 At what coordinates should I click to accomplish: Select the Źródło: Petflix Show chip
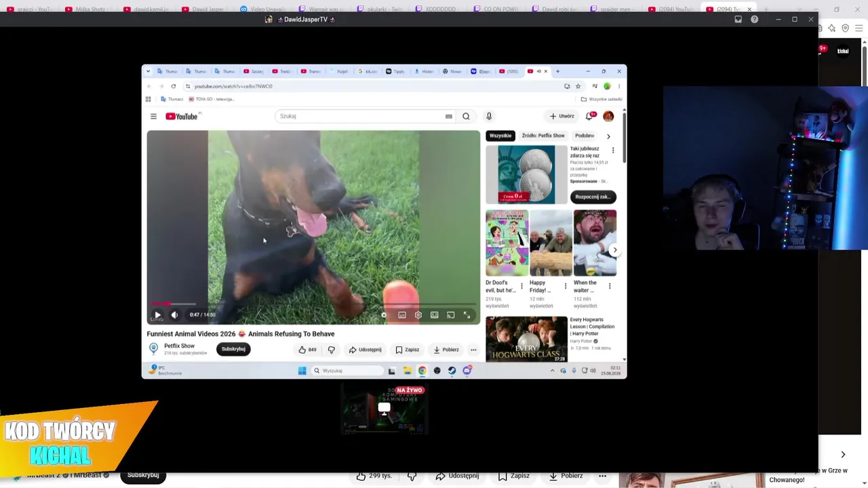click(x=543, y=136)
